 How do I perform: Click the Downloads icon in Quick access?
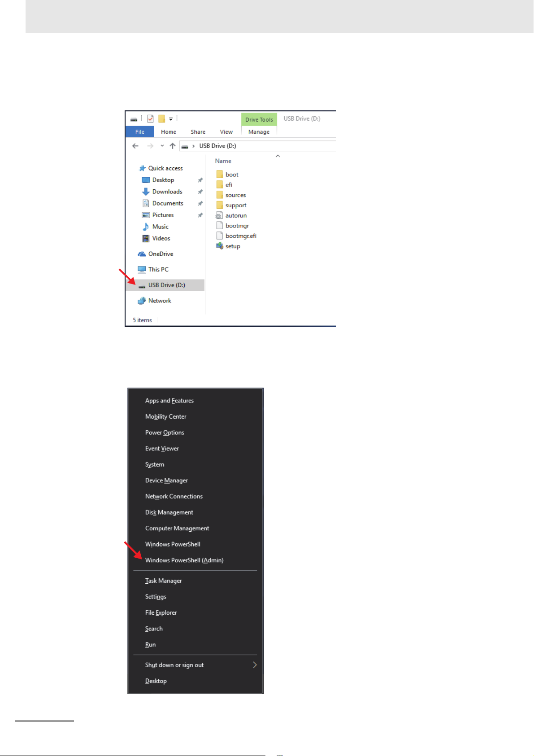click(x=146, y=192)
